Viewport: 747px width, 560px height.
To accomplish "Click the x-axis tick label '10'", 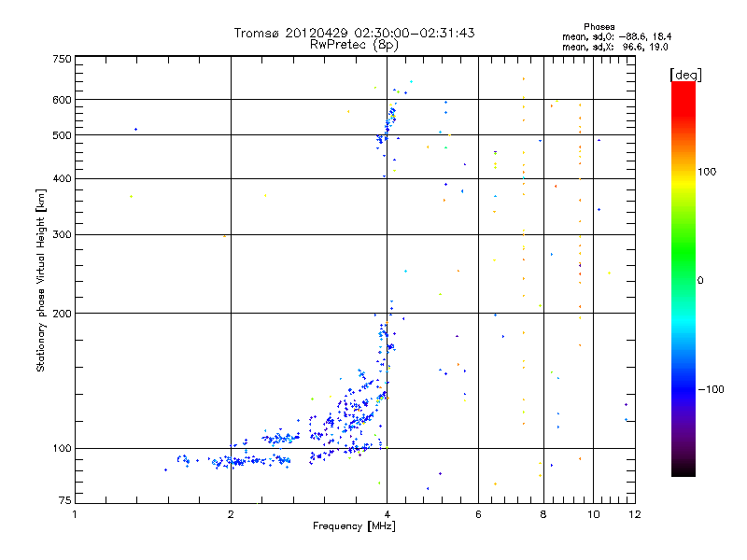I will pos(593,514).
